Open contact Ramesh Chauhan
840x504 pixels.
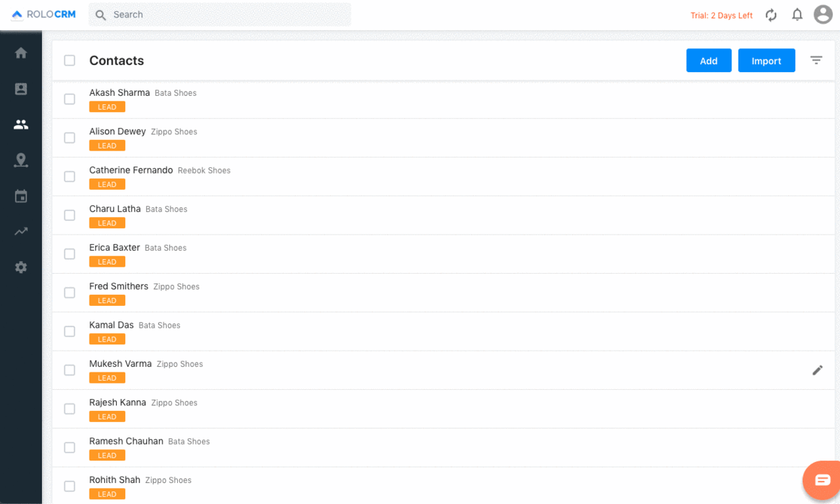point(126,441)
